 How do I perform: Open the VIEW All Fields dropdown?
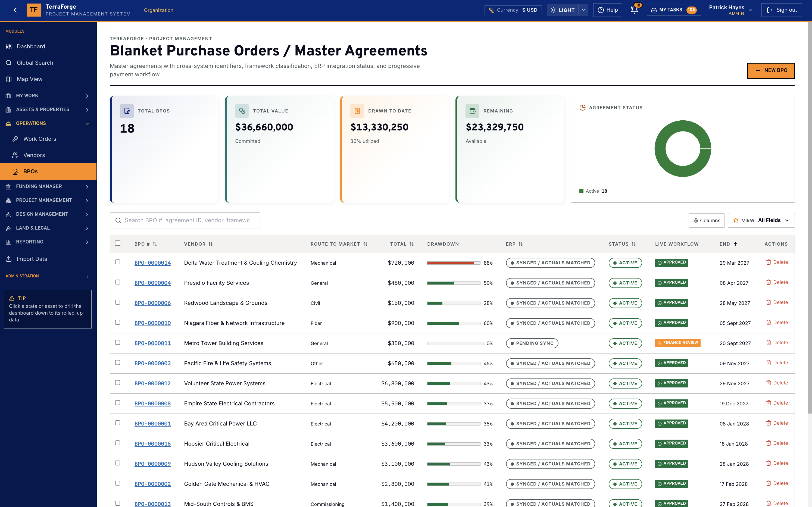pos(761,220)
